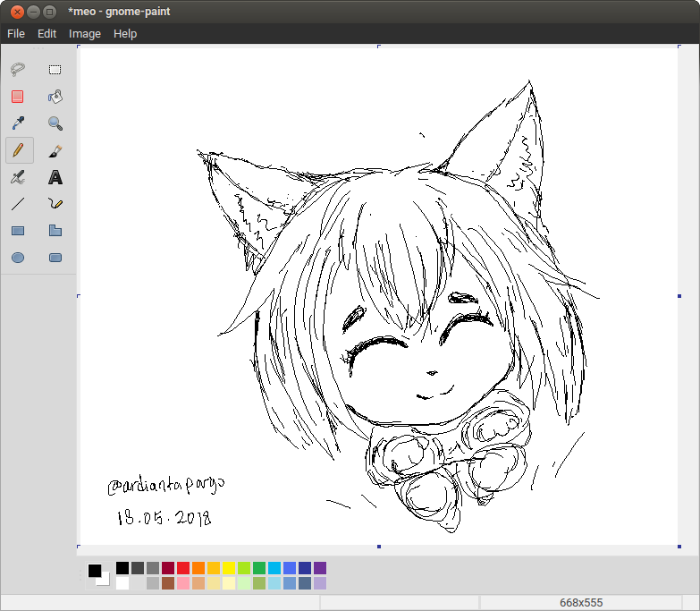Pick the polygon shape tool

[x=55, y=231]
